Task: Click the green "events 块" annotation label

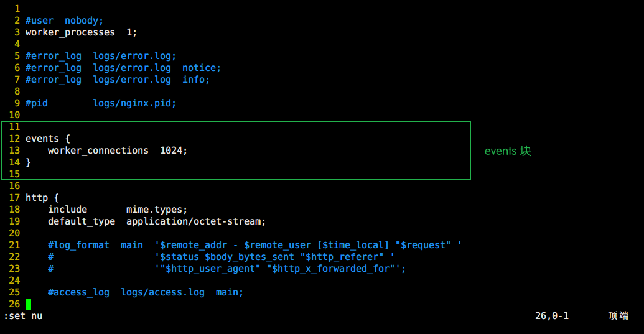Action: (x=508, y=151)
